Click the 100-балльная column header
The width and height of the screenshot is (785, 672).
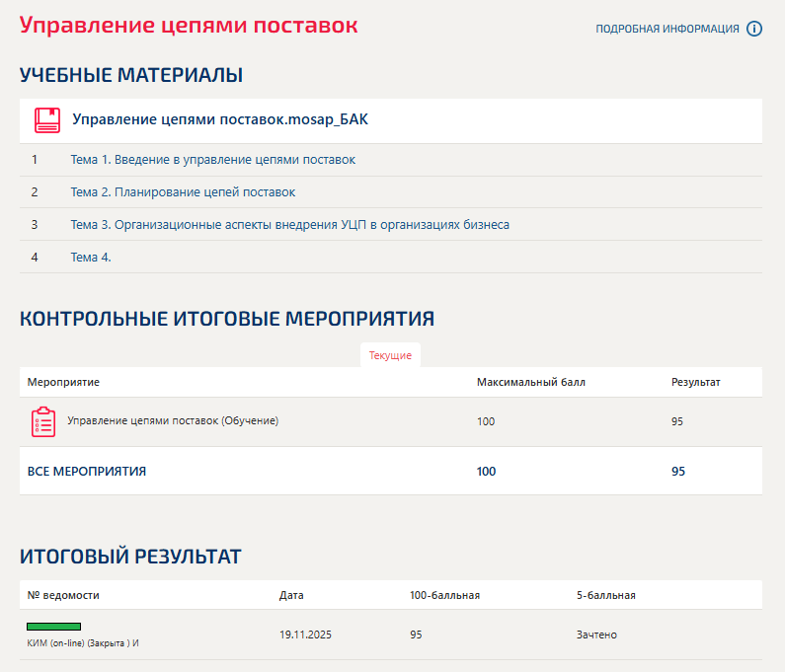tap(444, 595)
